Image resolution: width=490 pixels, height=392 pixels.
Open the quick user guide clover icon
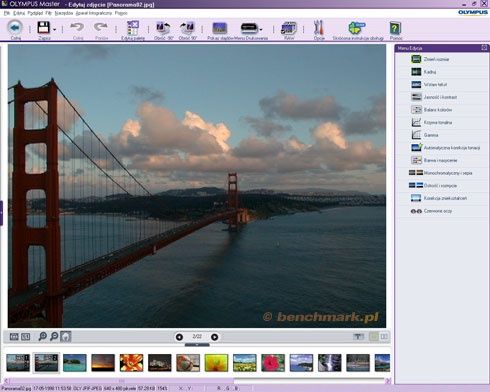coord(357,27)
